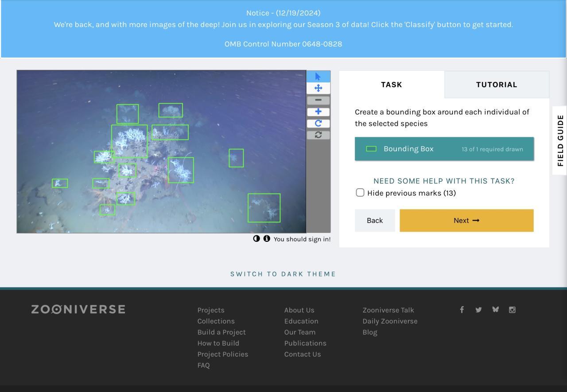This screenshot has height=392, width=567.
Task: Open the Zooniverse Twitter page
Action: tap(478, 310)
